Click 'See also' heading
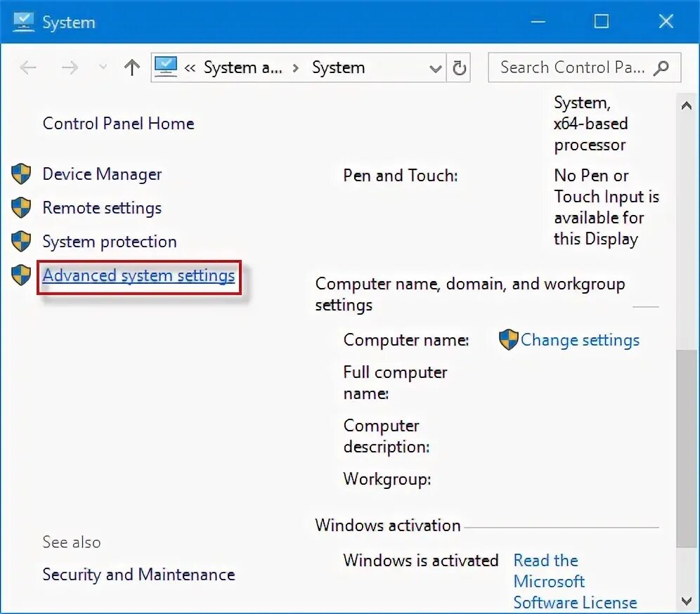This screenshot has height=614, width=700. tap(72, 542)
